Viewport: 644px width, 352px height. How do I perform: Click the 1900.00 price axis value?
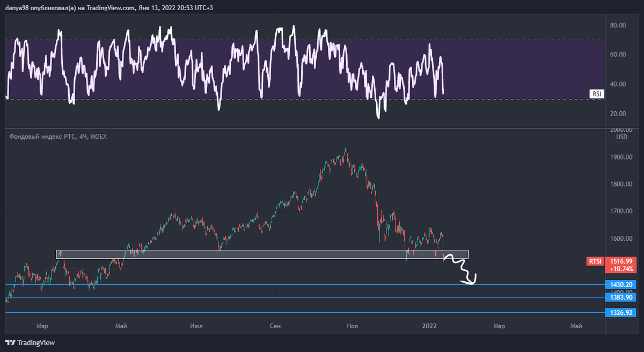tap(621, 157)
